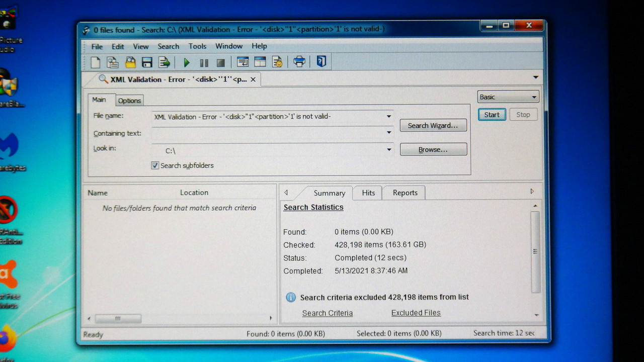The width and height of the screenshot is (644, 362).
Task: Expand the File name dropdown arrow
Action: 388,117
